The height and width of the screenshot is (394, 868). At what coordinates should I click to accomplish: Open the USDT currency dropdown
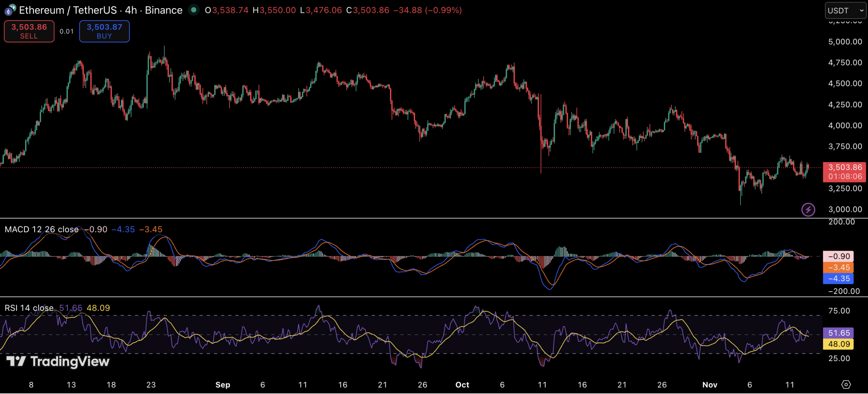pyautogui.click(x=845, y=11)
